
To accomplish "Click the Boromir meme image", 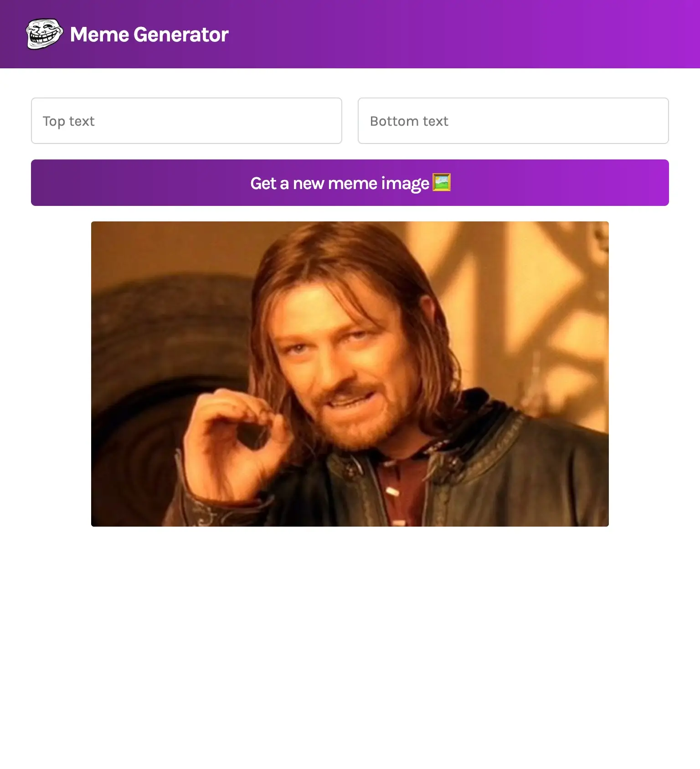I will (350, 374).
